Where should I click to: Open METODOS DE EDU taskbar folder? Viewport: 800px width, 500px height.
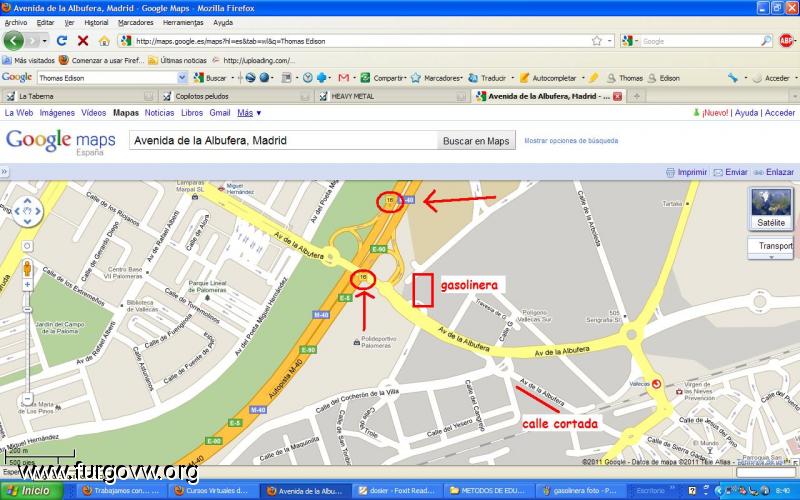489,491
